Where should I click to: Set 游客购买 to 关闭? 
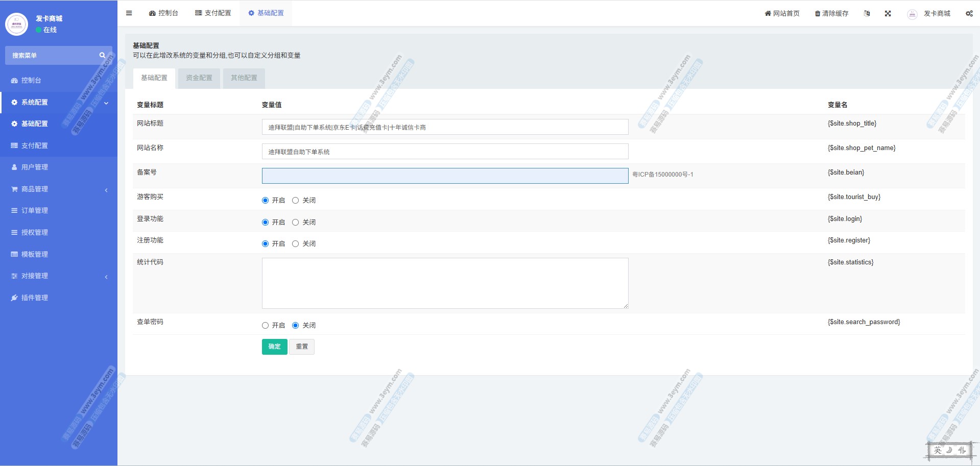295,201
